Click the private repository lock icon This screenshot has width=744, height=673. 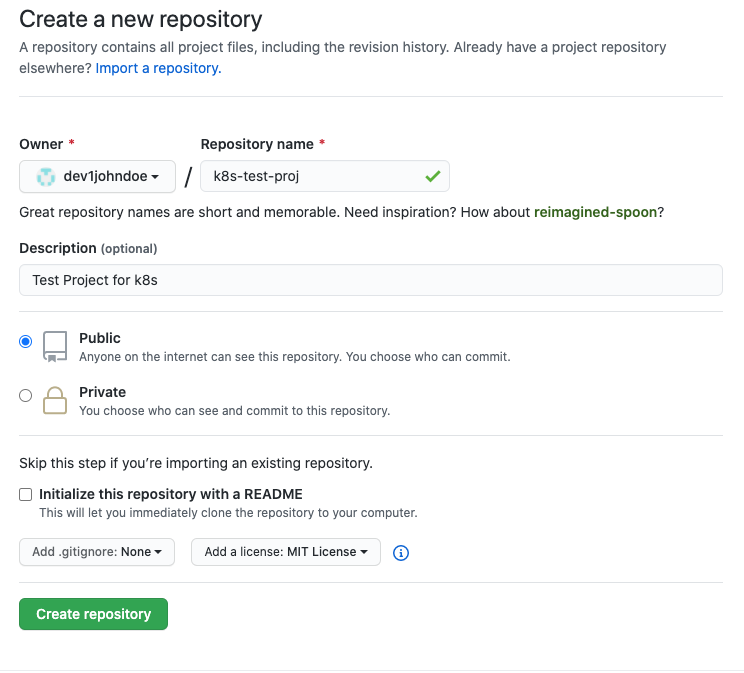tap(55, 401)
